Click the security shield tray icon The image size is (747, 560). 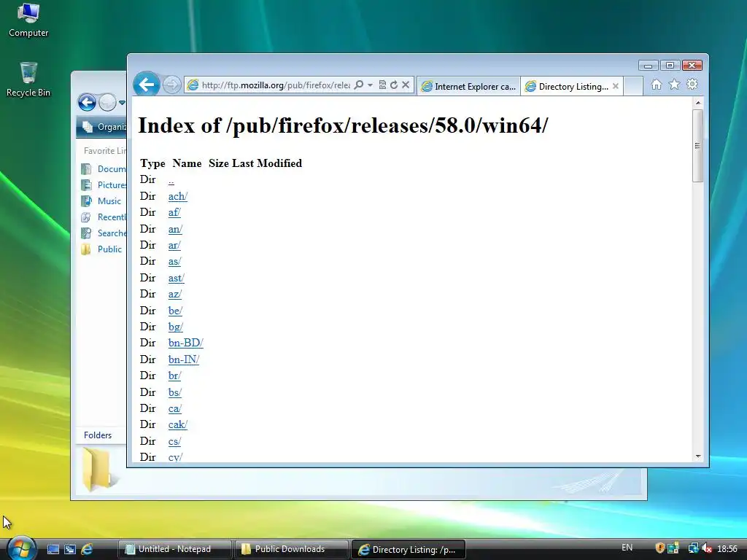point(659,548)
